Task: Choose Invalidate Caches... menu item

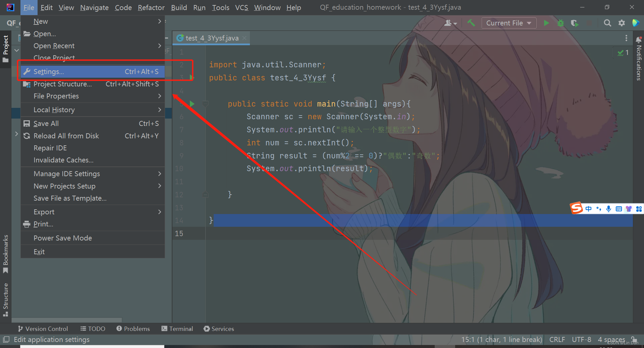Action: click(x=93, y=160)
